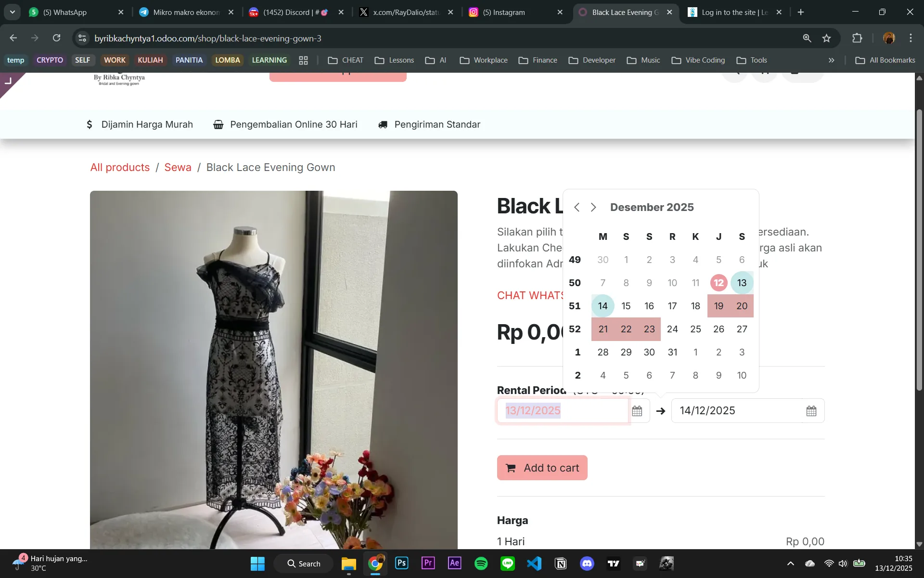Open the Sewa breadcrumb link

pos(178,167)
